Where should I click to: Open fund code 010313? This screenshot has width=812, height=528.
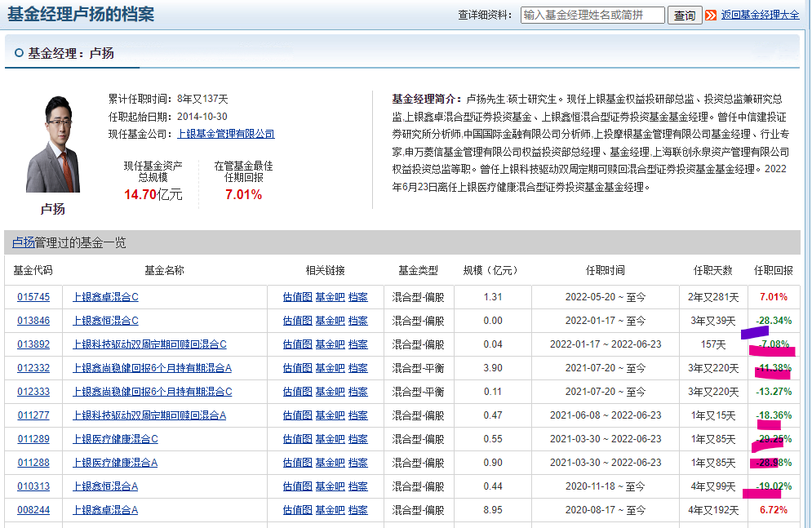33,486
